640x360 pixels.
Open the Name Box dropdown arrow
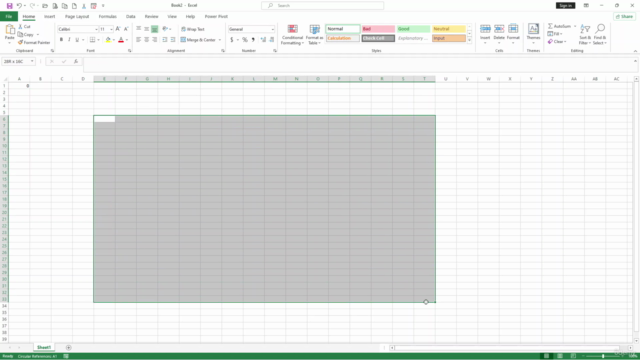pos(32,61)
